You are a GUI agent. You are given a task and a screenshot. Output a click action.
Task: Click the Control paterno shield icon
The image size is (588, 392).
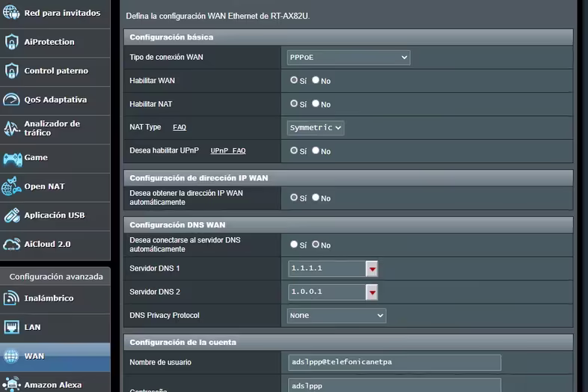coord(12,70)
